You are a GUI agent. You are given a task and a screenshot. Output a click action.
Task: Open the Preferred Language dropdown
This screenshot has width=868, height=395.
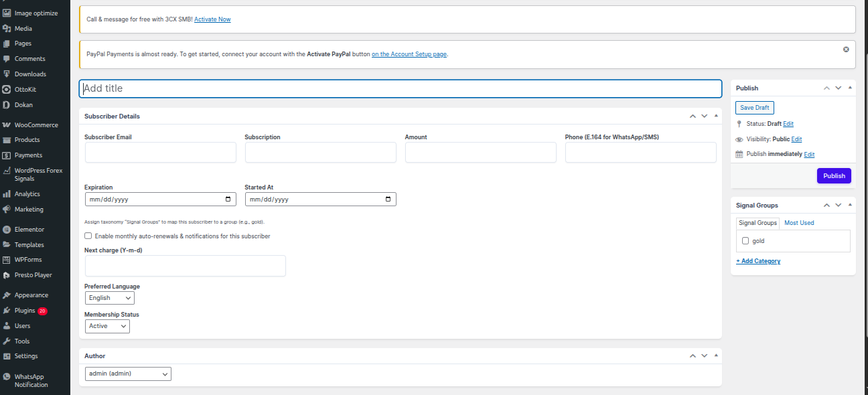[x=110, y=298]
